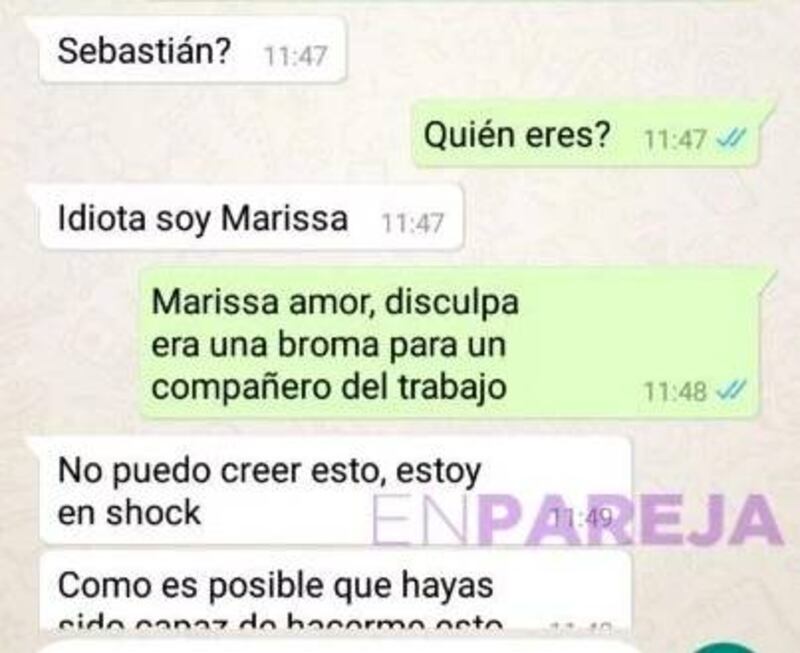800x653 pixels.
Task: Click the 11:48 timestamp in the green bubble
Action: [676, 392]
